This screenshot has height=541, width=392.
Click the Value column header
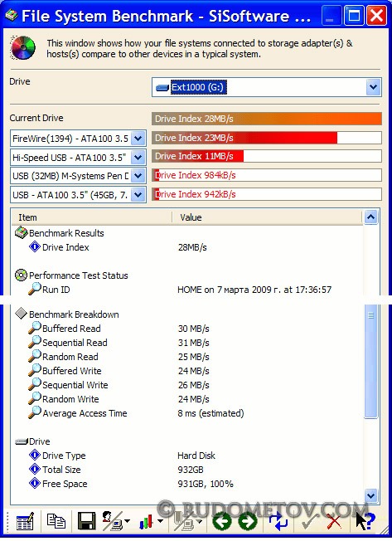267,217
